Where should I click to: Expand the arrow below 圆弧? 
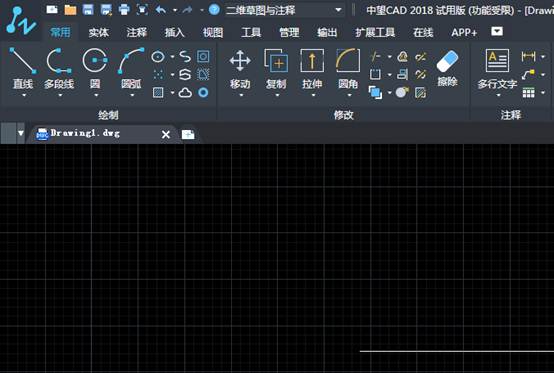coord(132,95)
